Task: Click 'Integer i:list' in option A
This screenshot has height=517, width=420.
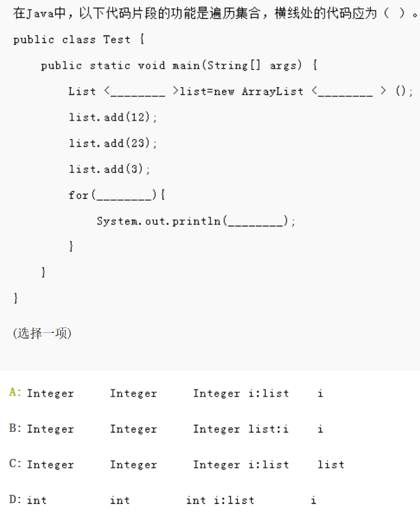Action: coord(240,393)
